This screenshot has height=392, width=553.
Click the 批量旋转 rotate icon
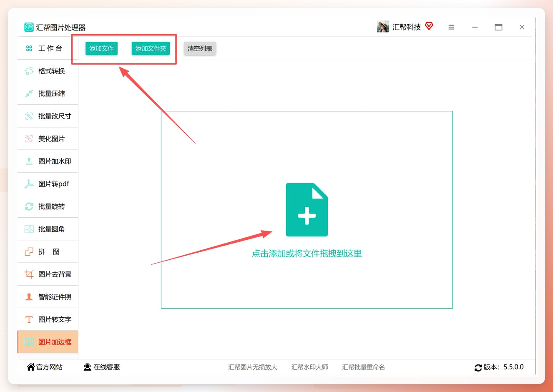point(29,206)
